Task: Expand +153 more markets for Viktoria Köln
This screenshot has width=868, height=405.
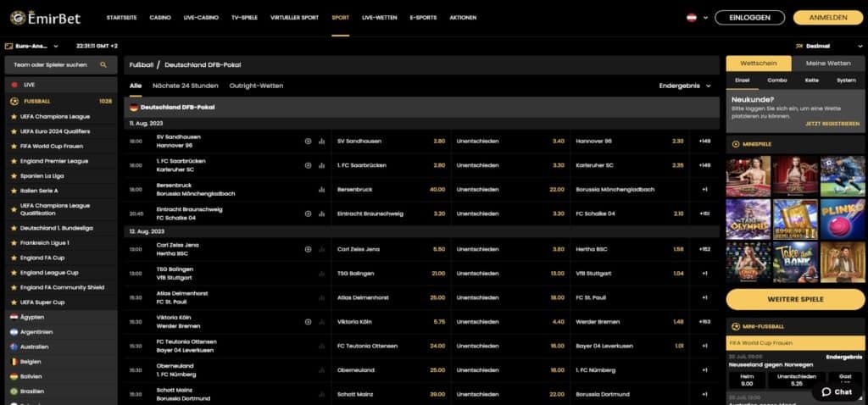Action: tap(704, 321)
